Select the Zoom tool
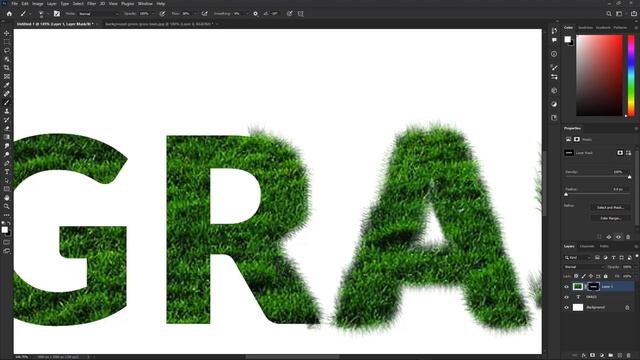The height and width of the screenshot is (360, 640). 7,207
